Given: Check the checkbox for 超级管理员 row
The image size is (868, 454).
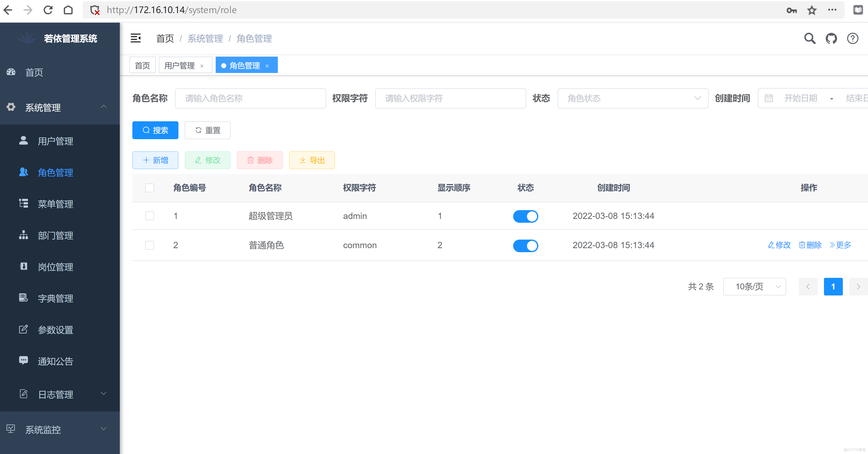Looking at the screenshot, I should click(149, 216).
